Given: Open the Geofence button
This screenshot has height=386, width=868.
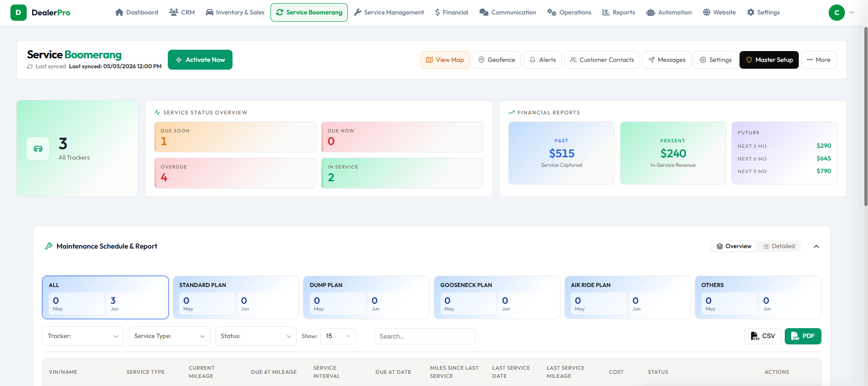Looking at the screenshot, I should click(496, 60).
